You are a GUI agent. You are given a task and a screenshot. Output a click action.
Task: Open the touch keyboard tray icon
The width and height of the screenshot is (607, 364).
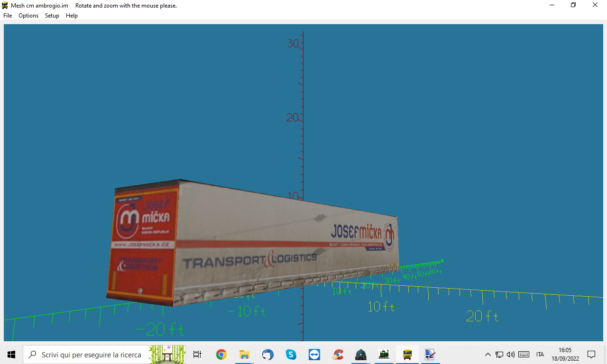524,355
